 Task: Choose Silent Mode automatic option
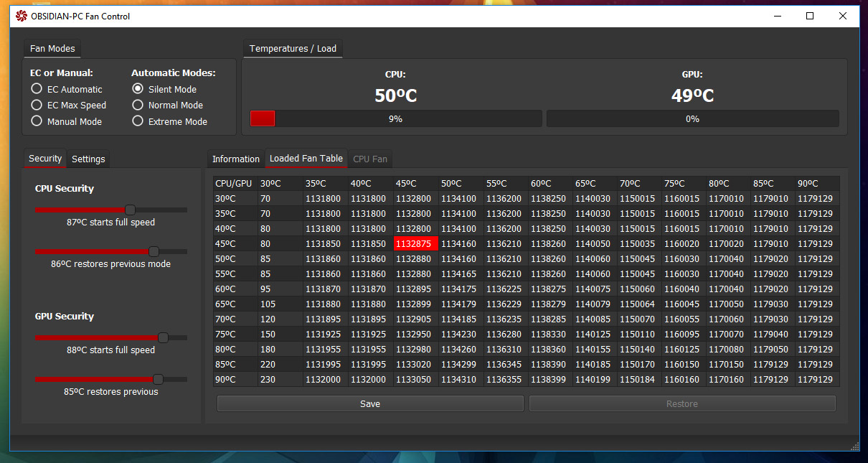pyautogui.click(x=138, y=89)
